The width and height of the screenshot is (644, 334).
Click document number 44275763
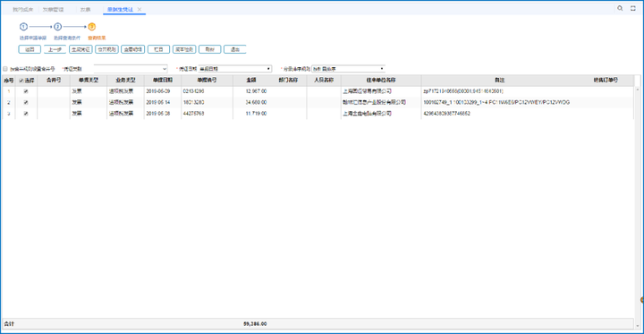(x=194, y=114)
